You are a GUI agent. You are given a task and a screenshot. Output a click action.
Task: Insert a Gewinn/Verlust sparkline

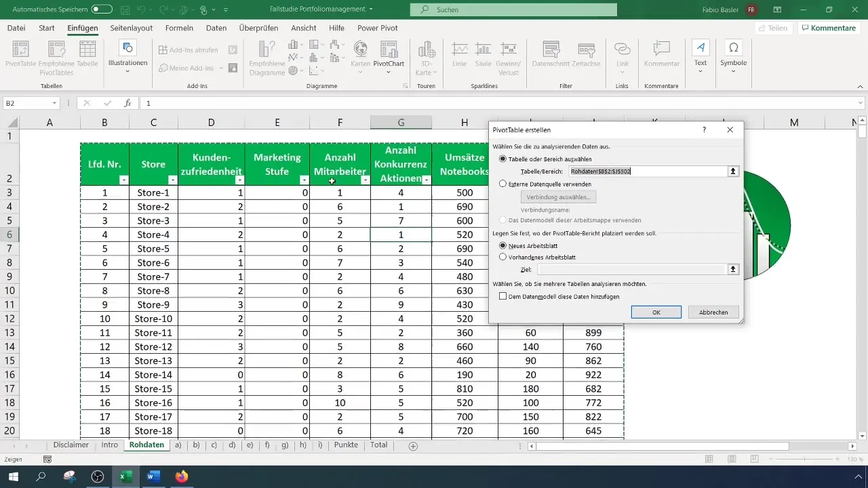(508, 57)
